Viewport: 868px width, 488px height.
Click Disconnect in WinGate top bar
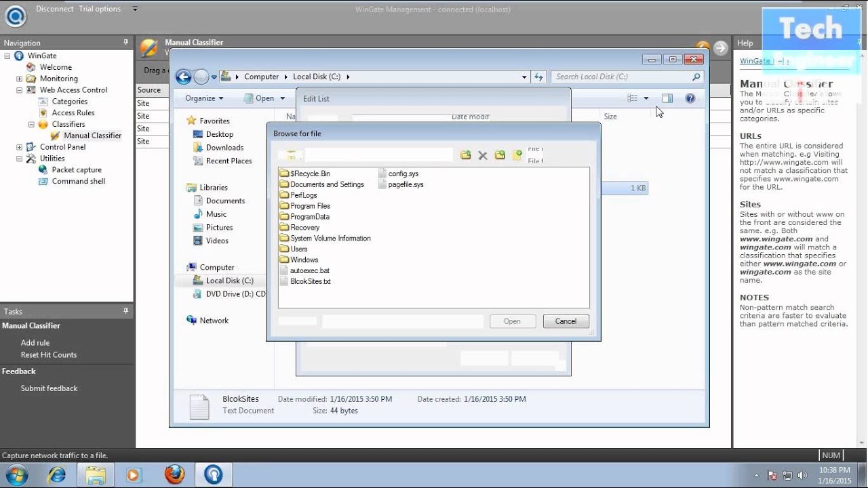pos(54,9)
